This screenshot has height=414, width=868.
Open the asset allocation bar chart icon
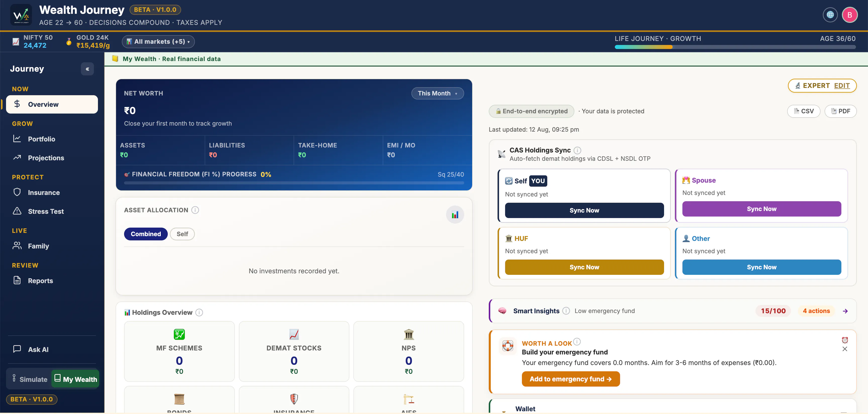pyautogui.click(x=455, y=215)
